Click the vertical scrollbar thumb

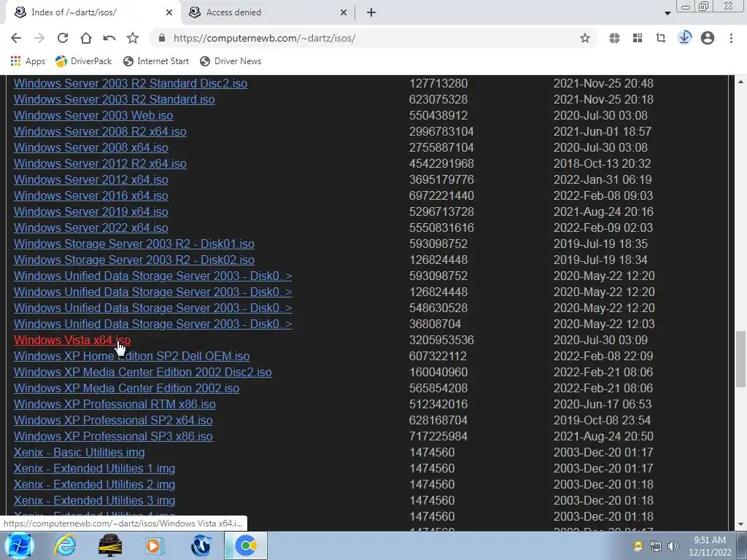[741, 359]
